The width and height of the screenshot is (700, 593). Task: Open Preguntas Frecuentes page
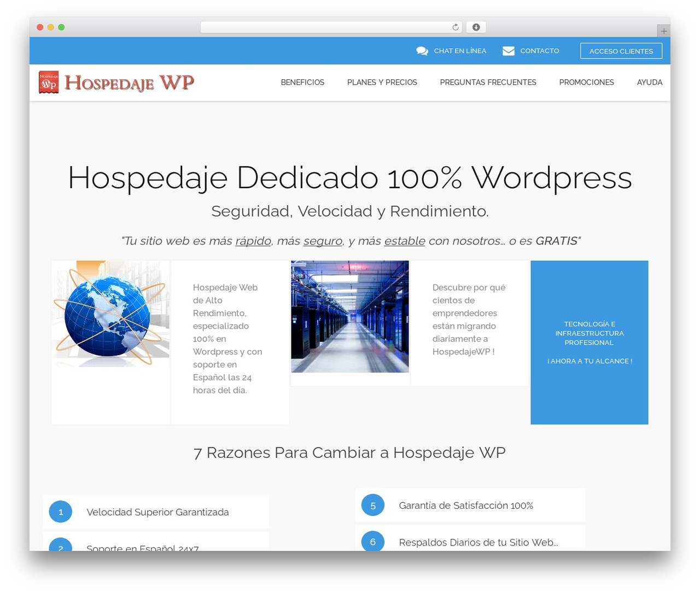click(x=488, y=82)
